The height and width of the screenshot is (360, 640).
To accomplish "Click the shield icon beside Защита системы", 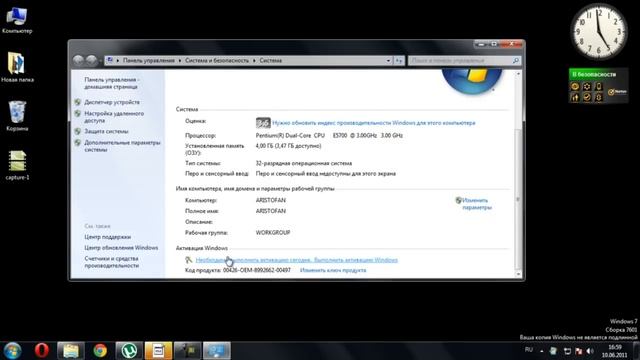I will click(78, 131).
